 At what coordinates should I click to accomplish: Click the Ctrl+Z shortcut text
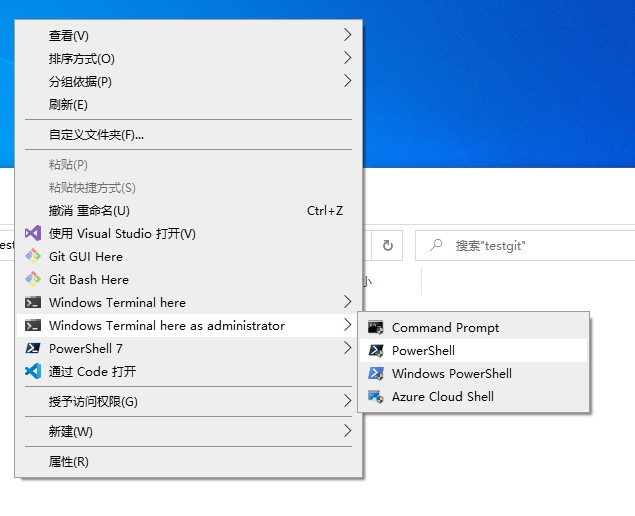coord(325,211)
